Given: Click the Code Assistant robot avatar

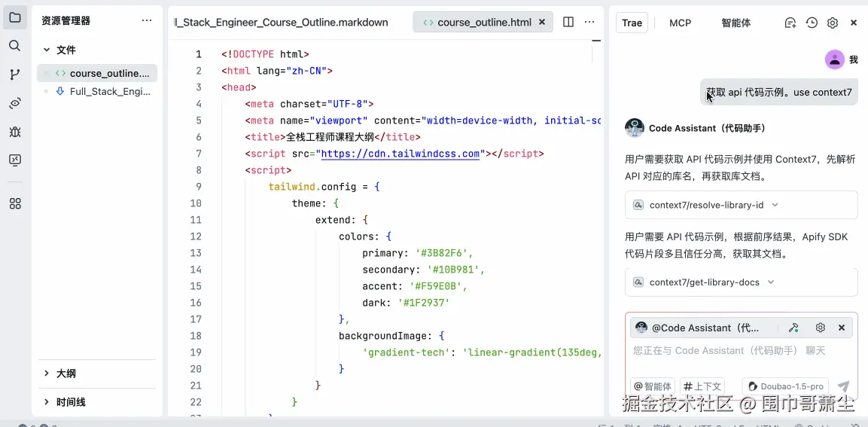Looking at the screenshot, I should tap(635, 128).
